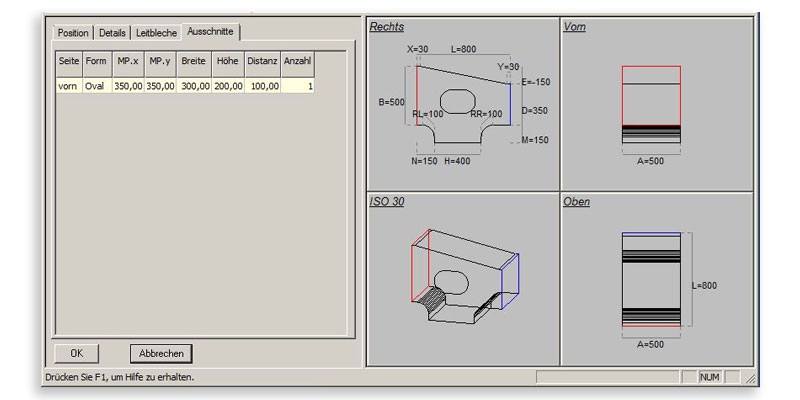The width and height of the screenshot is (800, 400).
Task: Confirm dialog with the OK button
Action: (x=77, y=353)
